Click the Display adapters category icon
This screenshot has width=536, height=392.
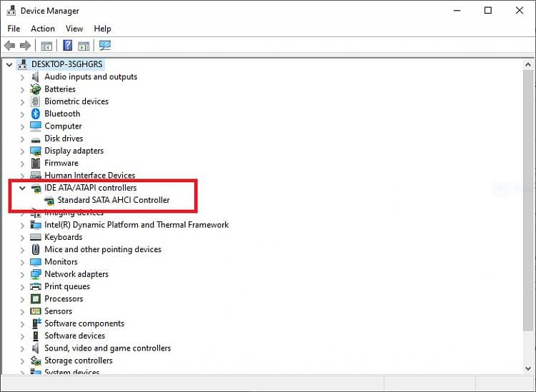click(x=36, y=151)
